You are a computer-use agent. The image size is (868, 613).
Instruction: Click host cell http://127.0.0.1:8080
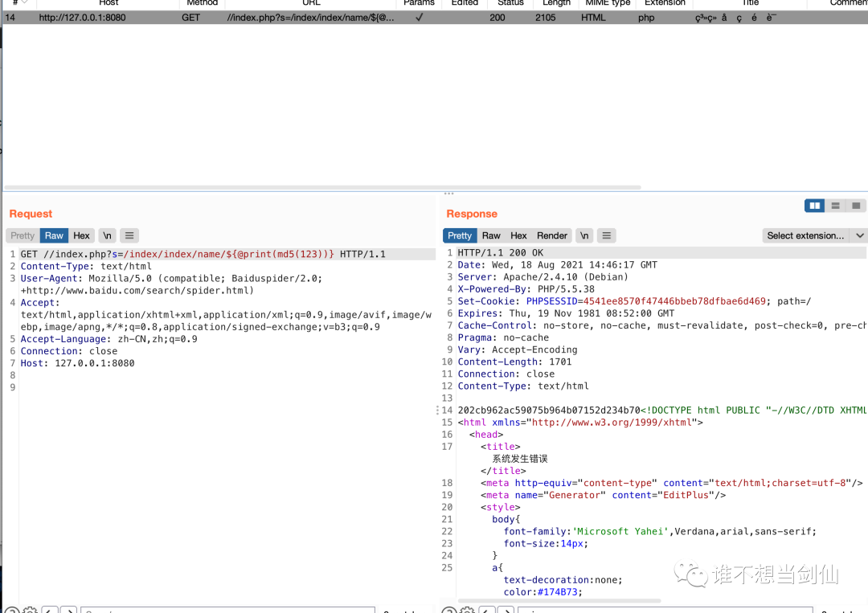point(82,18)
